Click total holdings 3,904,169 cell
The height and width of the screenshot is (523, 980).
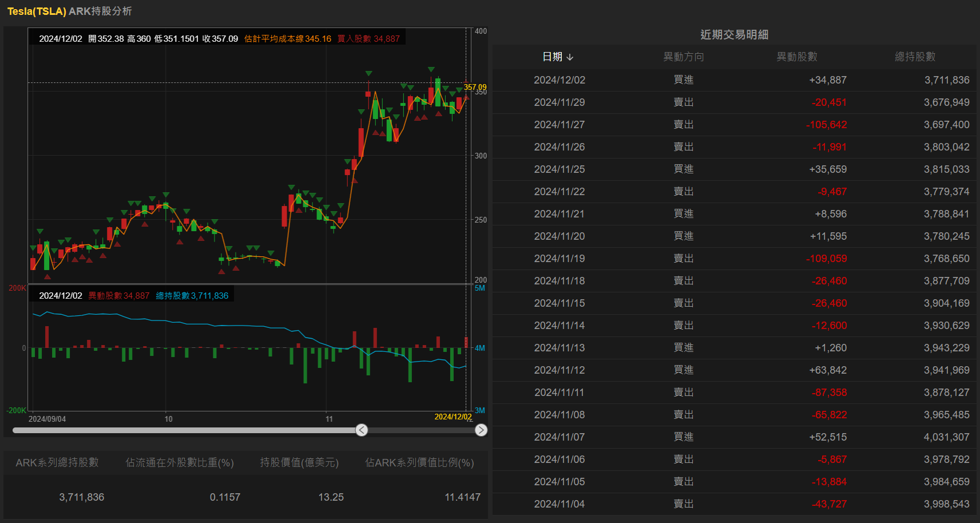(x=946, y=303)
